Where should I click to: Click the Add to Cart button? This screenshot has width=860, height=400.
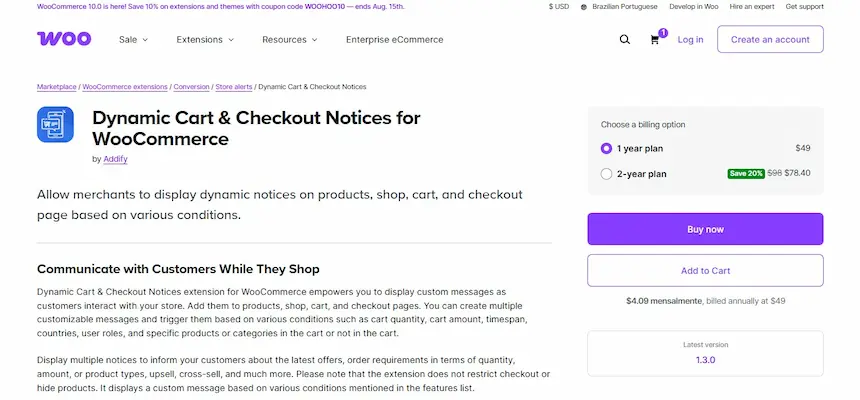(x=705, y=270)
